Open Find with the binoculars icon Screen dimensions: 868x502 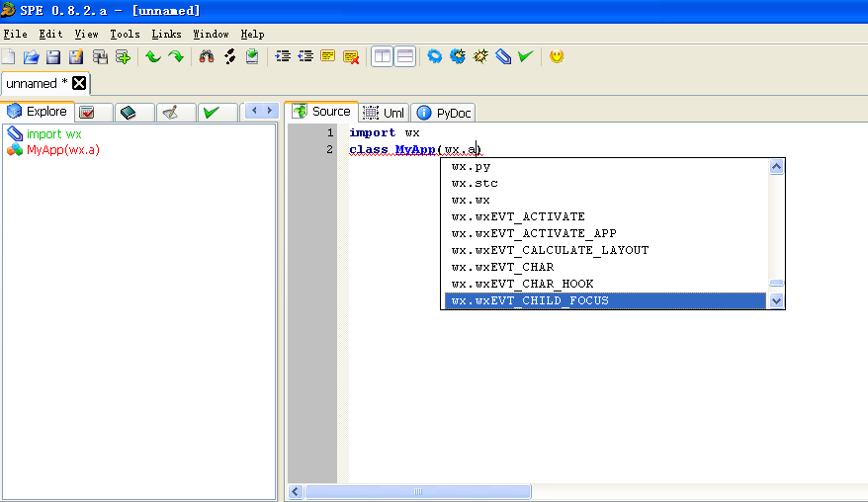[207, 56]
